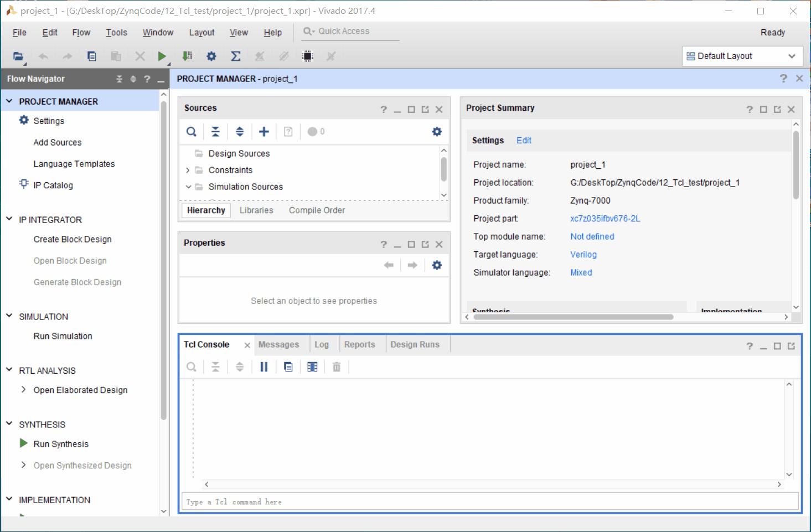
Task: Click the Tcl command input field
Action: point(490,502)
